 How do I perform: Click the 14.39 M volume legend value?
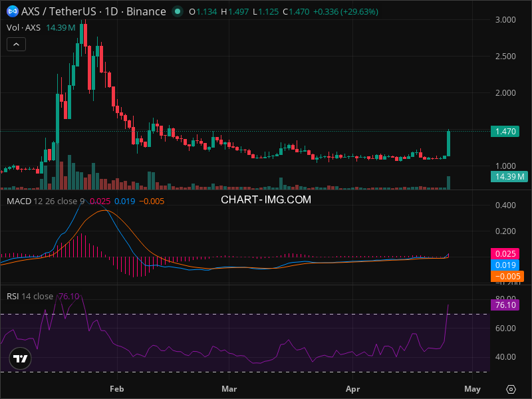(x=61, y=28)
